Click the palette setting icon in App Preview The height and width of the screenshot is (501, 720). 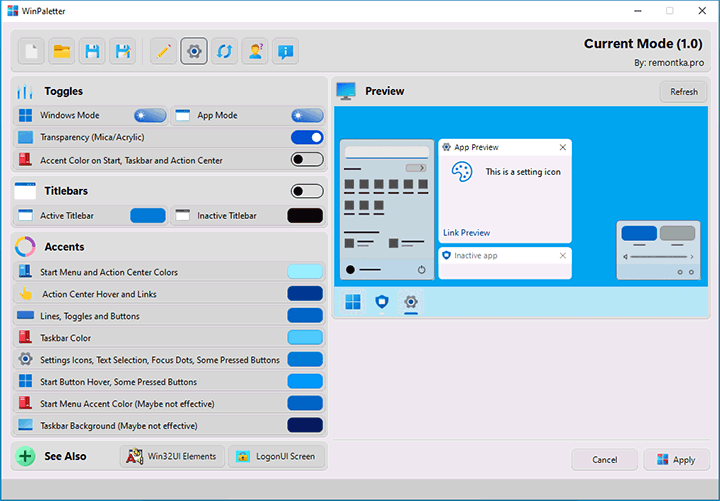(461, 172)
